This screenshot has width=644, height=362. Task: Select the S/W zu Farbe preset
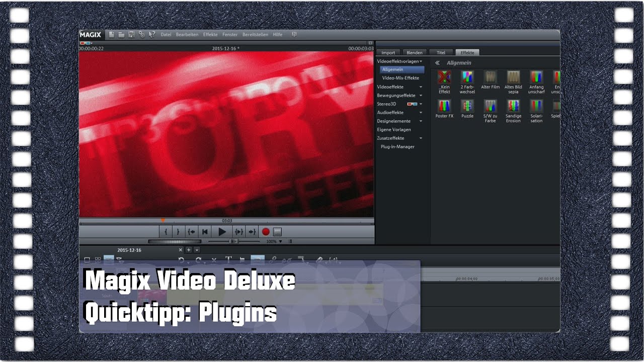pyautogui.click(x=491, y=111)
